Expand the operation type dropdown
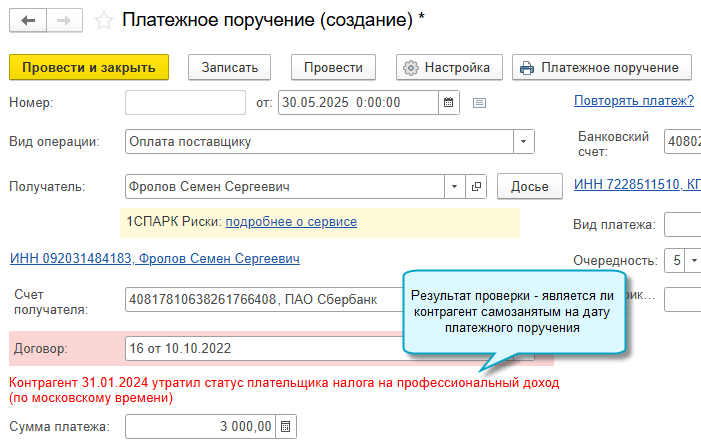Image resolution: width=701 pixels, height=447 pixels. tap(524, 142)
